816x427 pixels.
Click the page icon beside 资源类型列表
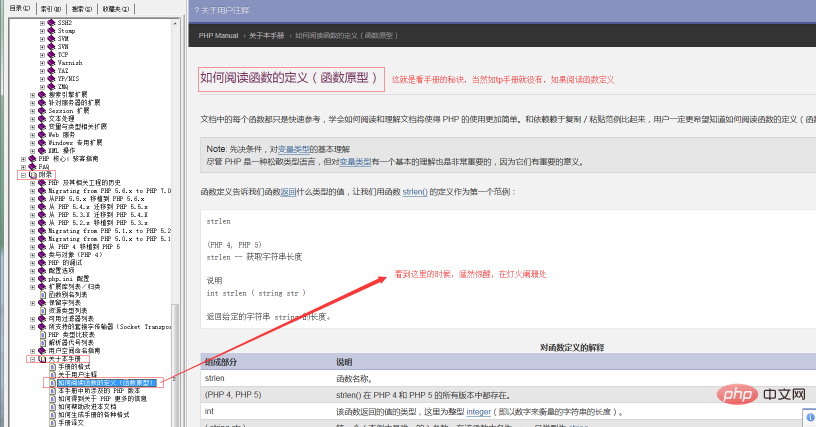coord(43,310)
